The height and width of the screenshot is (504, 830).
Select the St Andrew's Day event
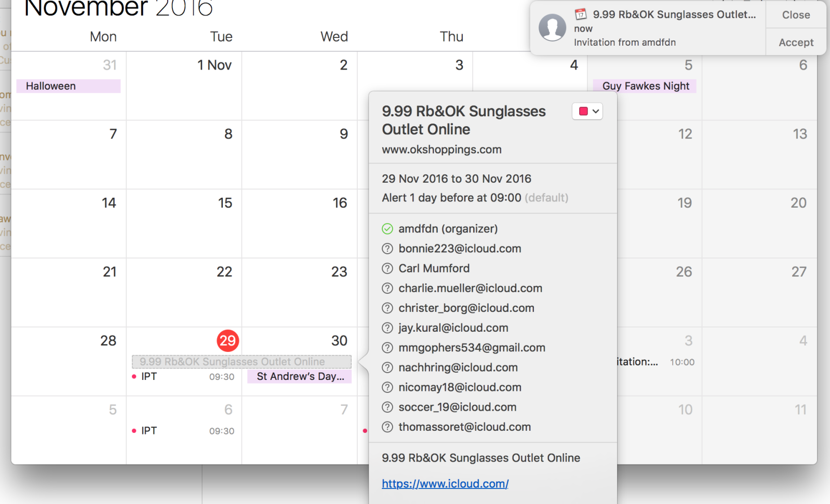(x=300, y=376)
